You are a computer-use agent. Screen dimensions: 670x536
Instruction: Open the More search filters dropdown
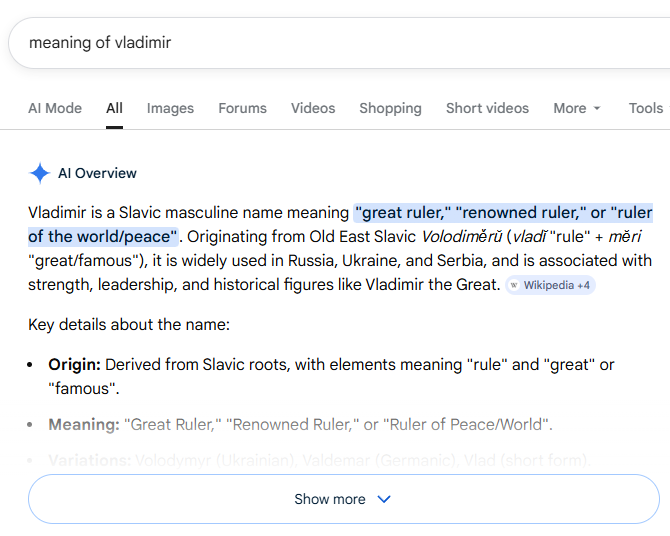coord(577,108)
